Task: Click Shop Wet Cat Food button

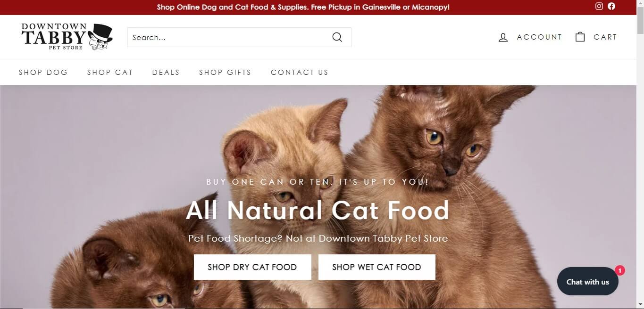Action: [x=376, y=267]
